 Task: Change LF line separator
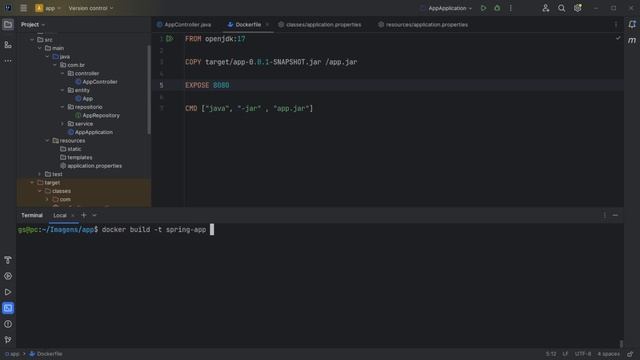pos(565,354)
